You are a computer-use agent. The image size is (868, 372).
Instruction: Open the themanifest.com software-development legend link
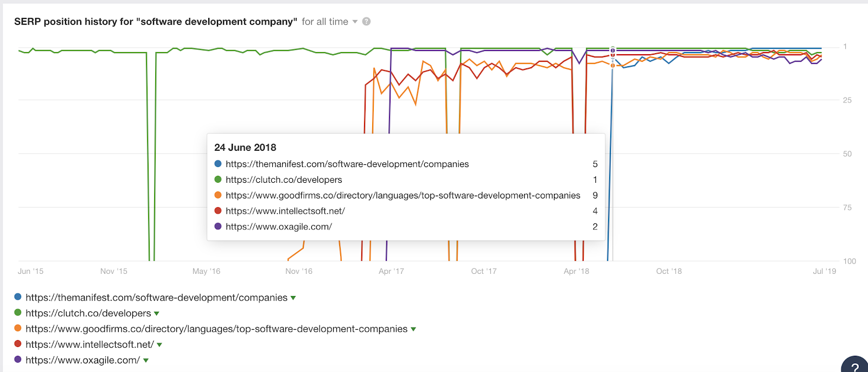156,298
